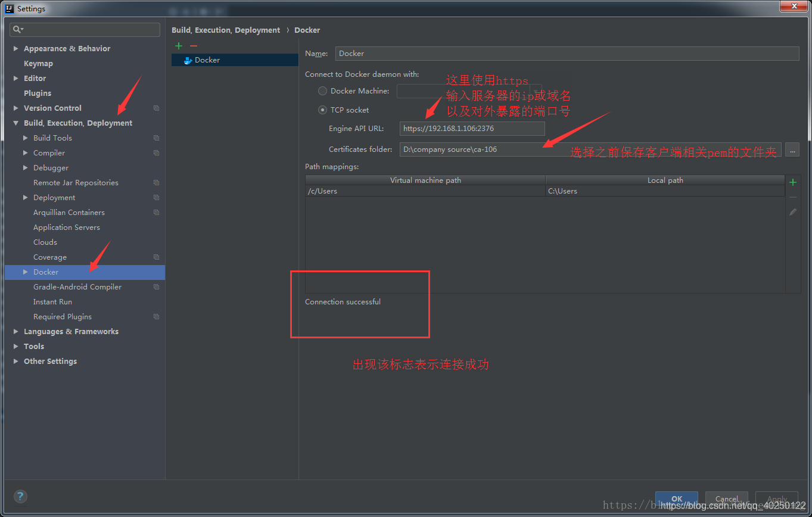Open Arquillian Containers settings
The height and width of the screenshot is (517, 812).
click(x=69, y=213)
